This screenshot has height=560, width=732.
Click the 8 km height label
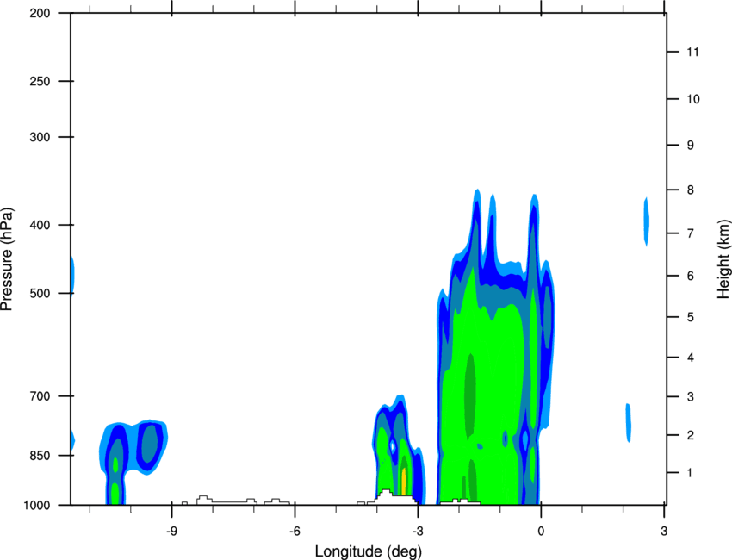[x=691, y=190]
